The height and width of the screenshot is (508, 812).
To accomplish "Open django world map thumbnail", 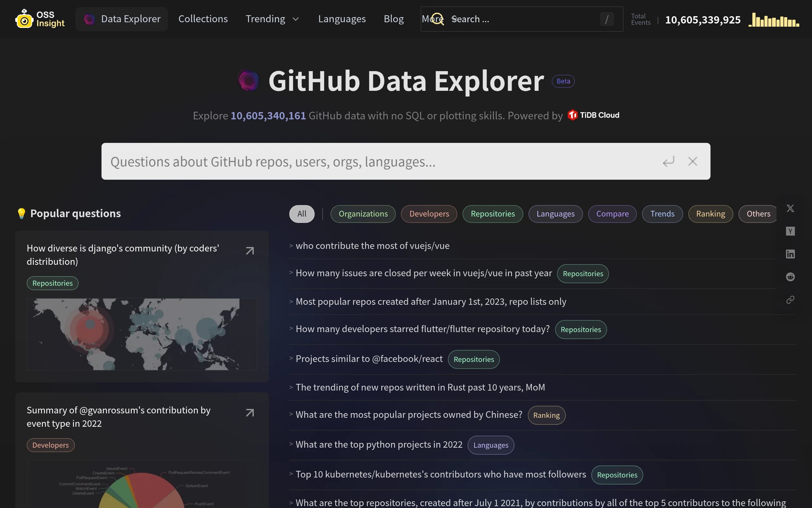I will point(142,334).
